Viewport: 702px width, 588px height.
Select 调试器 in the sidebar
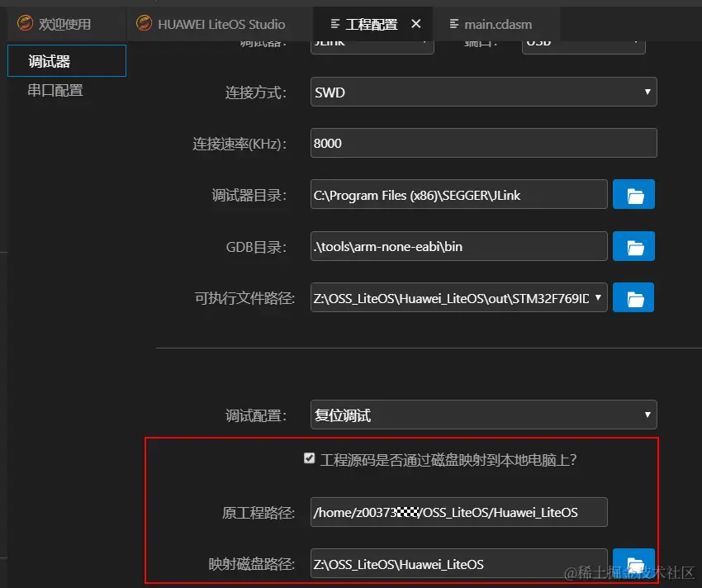[x=67, y=61]
